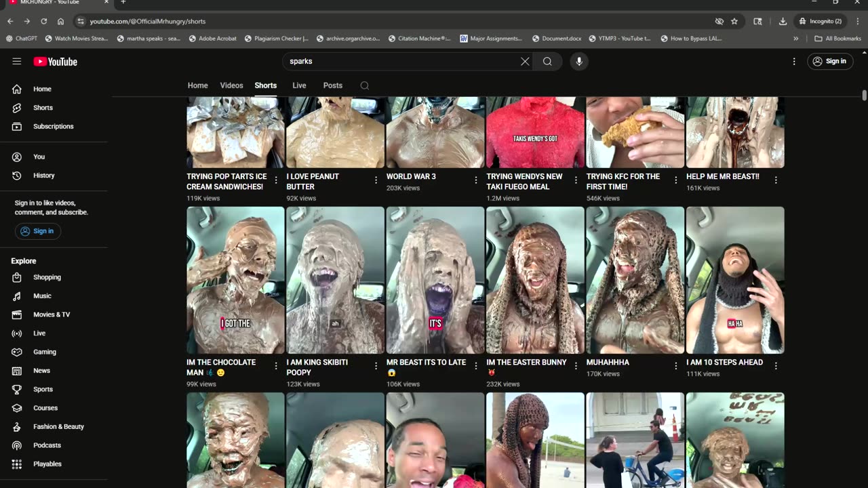Viewport: 868px width, 488px height.
Task: Open the ChatGPT bookmark
Action: [21, 39]
